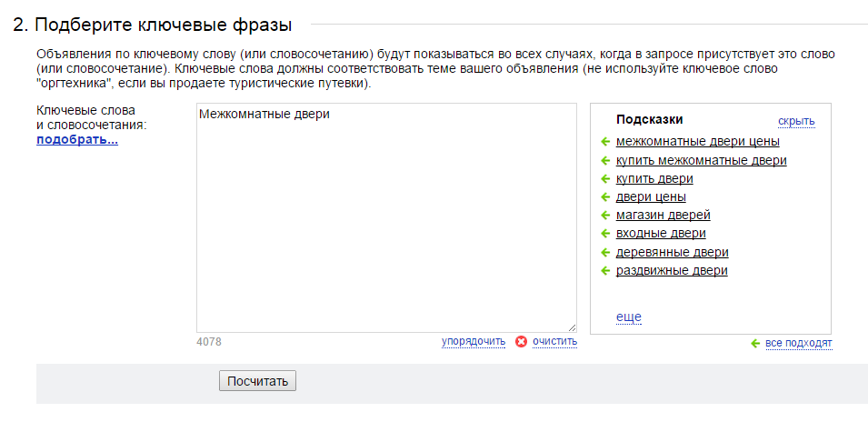This screenshot has height=422, width=868.
Task: Add suggestion arrow for 'входные двери'
Action: click(x=605, y=234)
